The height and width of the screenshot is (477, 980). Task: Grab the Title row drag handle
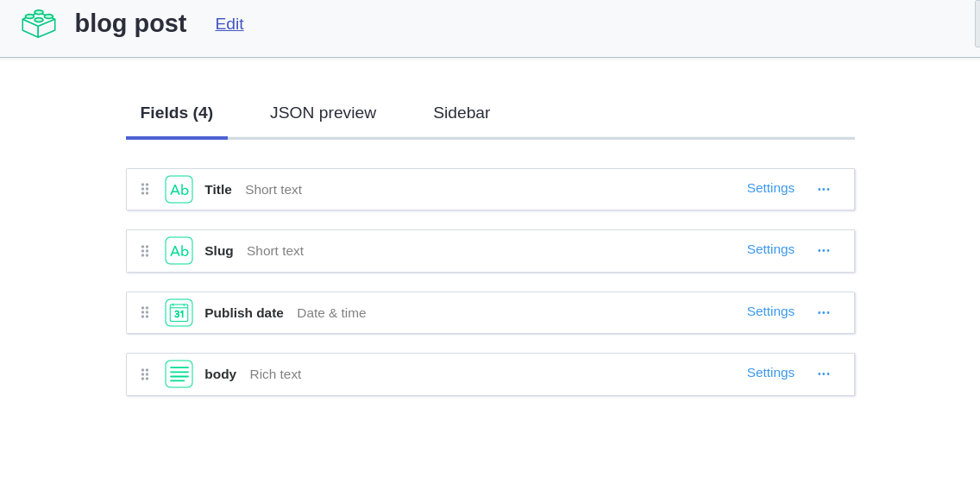pos(145,189)
